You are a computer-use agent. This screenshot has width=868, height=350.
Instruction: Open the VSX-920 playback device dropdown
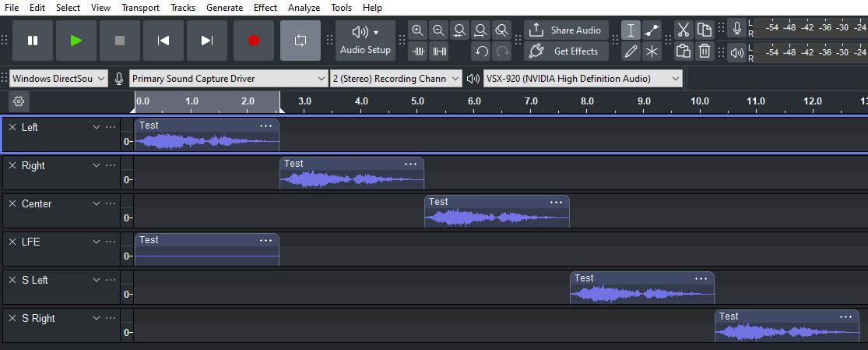pos(582,79)
